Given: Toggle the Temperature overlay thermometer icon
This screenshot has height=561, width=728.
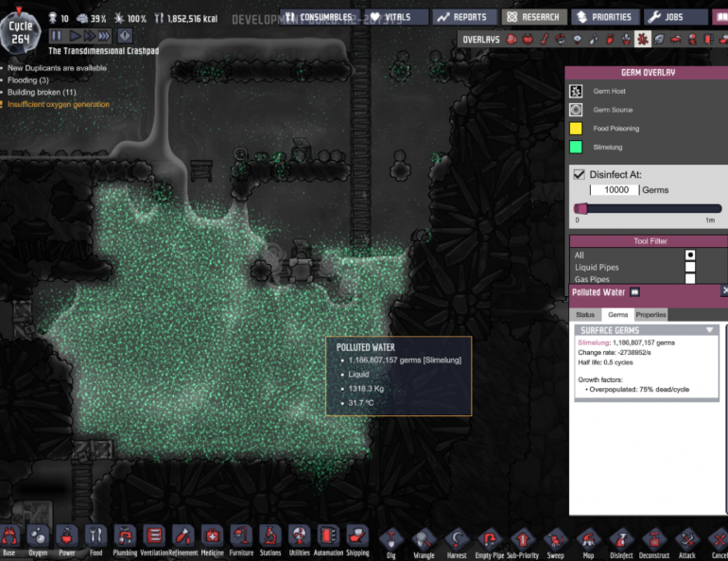Looking at the screenshot, I should tap(545, 40).
